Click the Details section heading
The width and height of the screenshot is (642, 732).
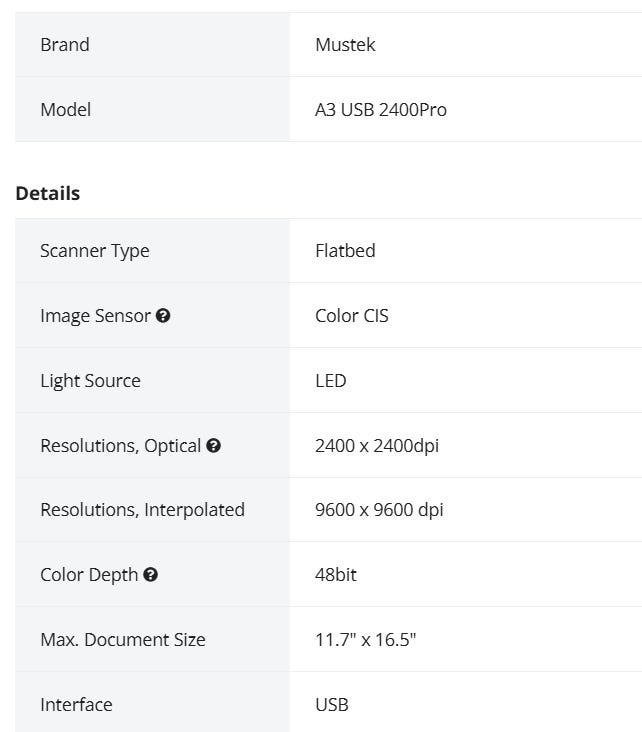tap(48, 193)
